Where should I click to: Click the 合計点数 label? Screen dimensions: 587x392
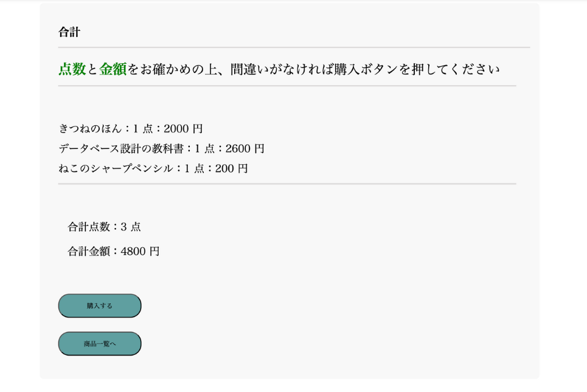(x=89, y=227)
